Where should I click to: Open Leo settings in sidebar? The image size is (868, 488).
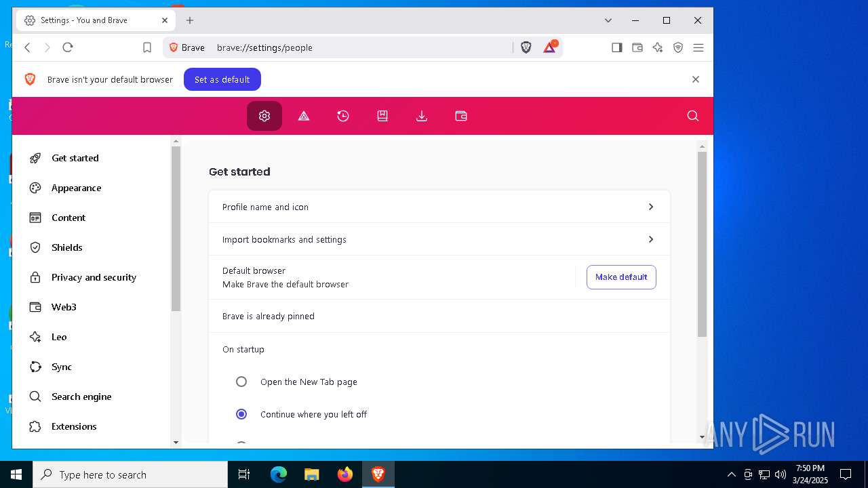(x=59, y=337)
